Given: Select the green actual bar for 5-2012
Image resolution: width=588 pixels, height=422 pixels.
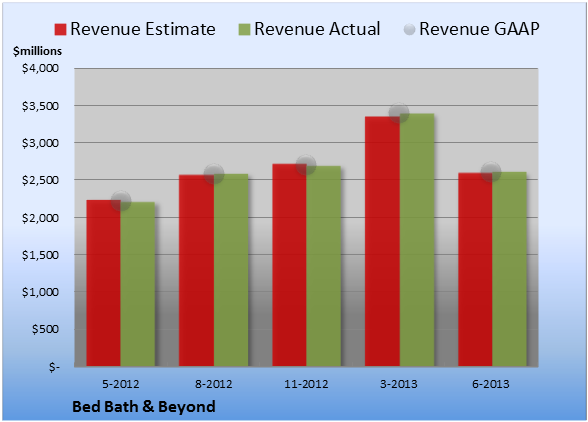Looking at the screenshot, I should click(138, 284).
